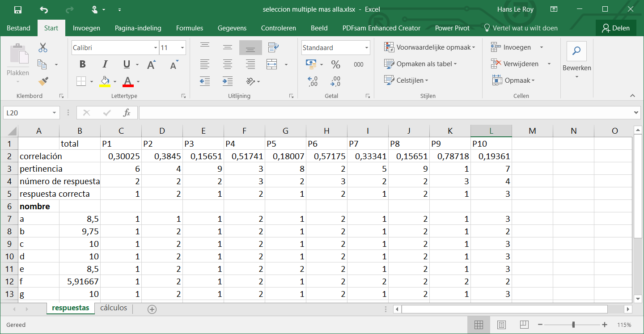Screen dimensions: 644x334
Task: Click the insert function fx icon
Action: tap(127, 113)
